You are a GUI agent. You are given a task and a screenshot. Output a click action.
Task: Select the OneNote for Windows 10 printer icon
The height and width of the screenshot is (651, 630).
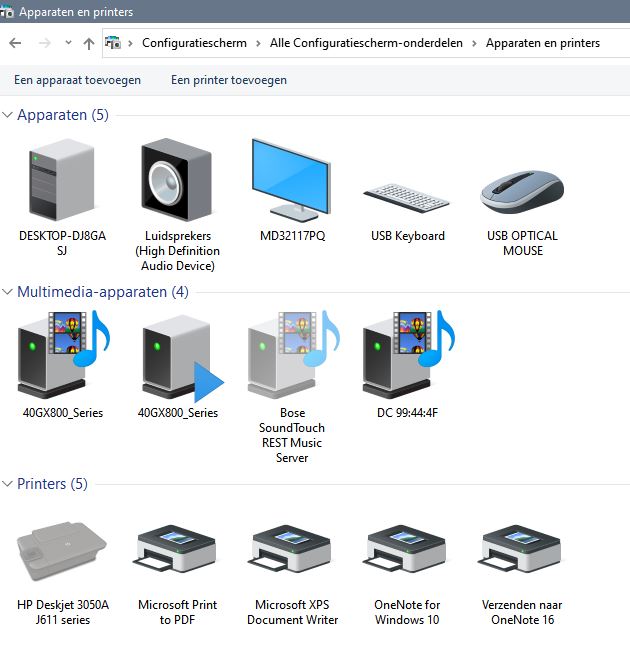pos(406,551)
